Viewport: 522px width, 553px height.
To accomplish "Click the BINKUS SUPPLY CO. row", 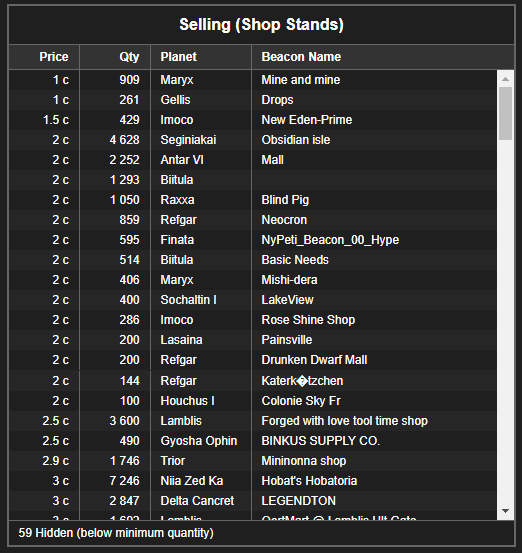I will point(253,441).
